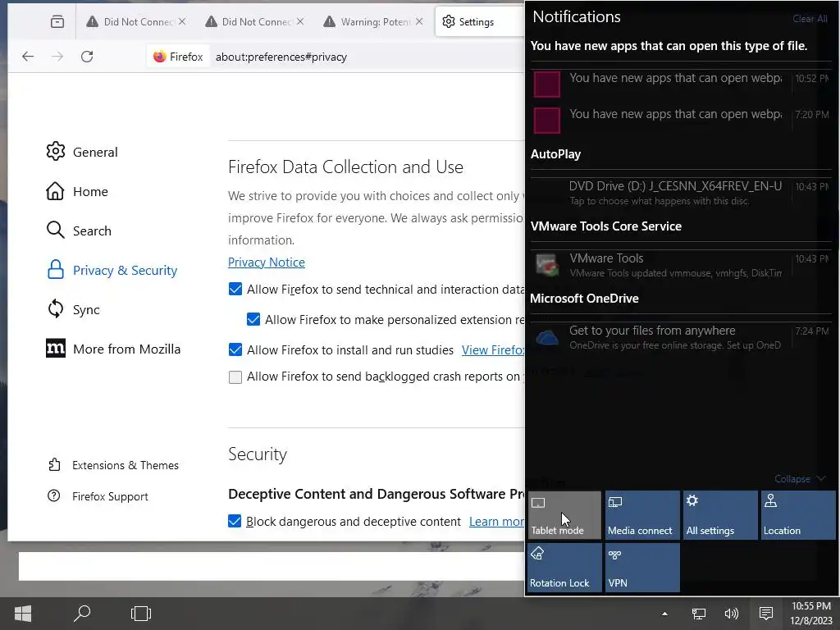The height and width of the screenshot is (630, 840).
Task: Open Extensions & Themes link
Action: tap(113, 465)
